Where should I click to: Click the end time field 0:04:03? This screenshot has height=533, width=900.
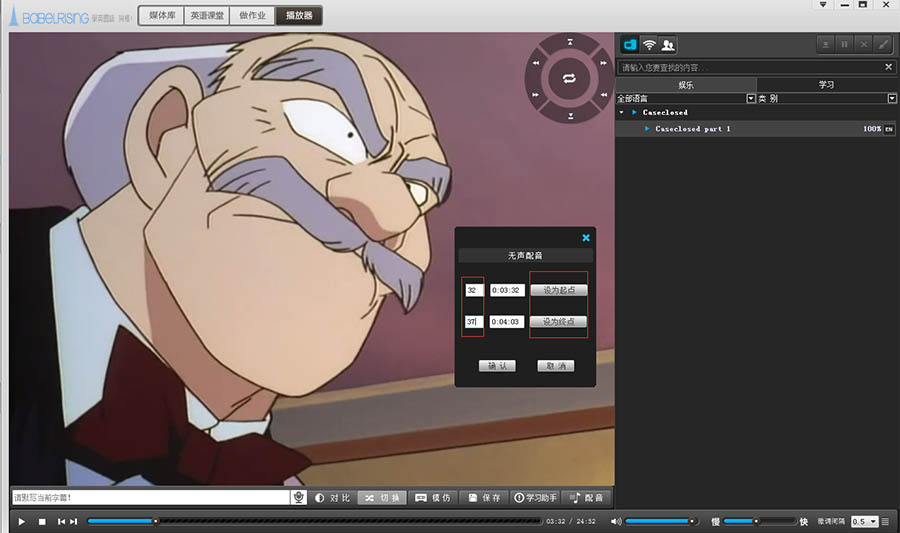point(507,321)
